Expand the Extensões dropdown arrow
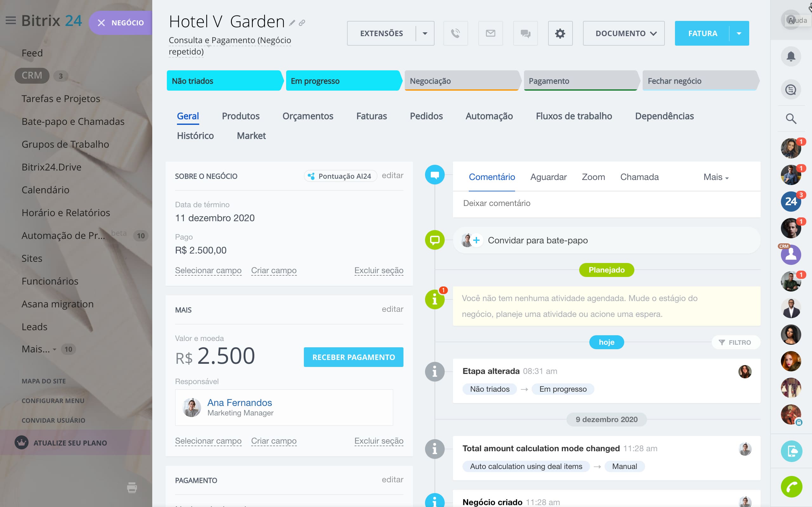This screenshot has height=507, width=812. click(425, 33)
